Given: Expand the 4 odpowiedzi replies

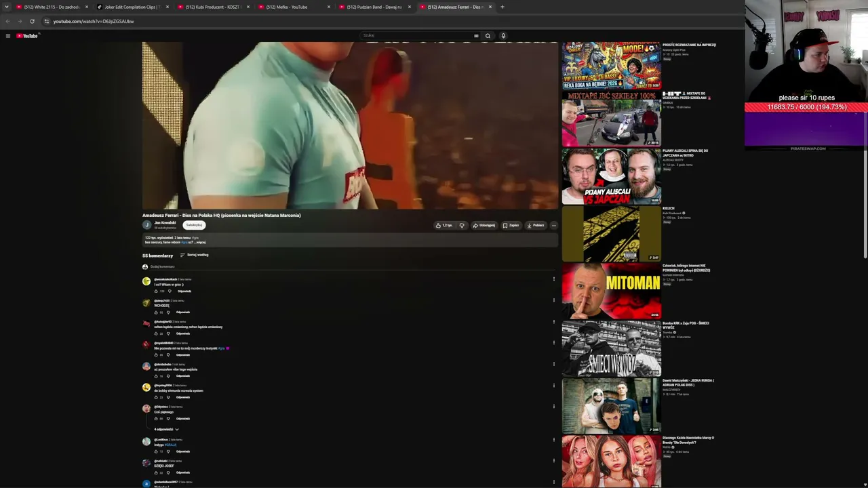Looking at the screenshot, I should point(166,429).
